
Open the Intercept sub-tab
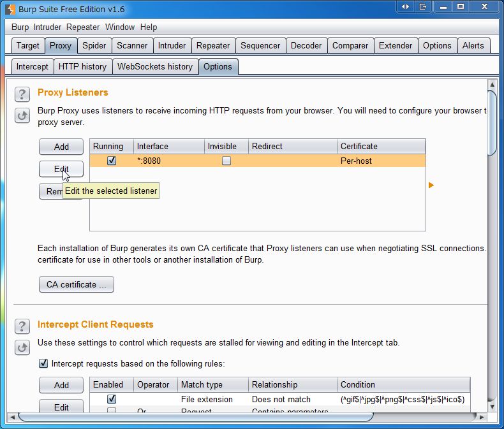coord(33,66)
